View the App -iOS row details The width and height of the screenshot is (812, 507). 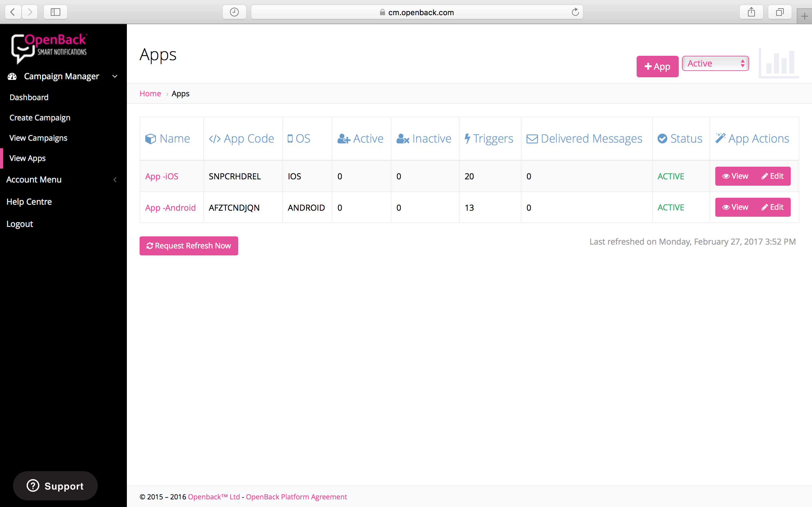pos(735,176)
